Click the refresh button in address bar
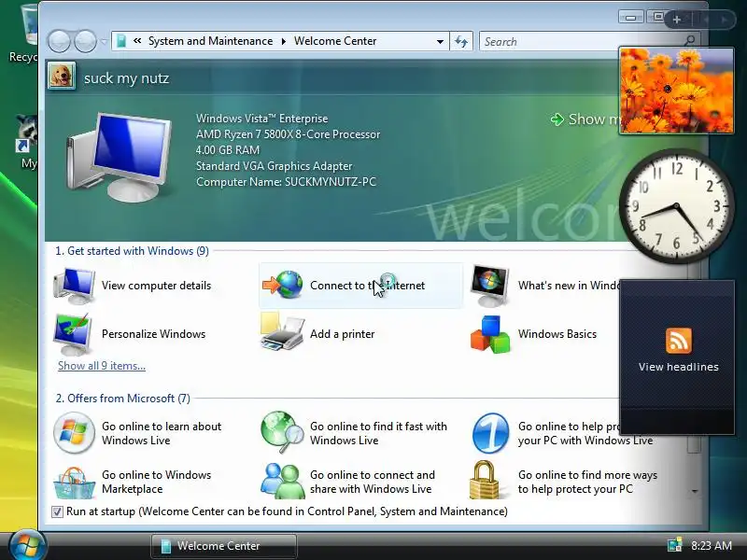Viewport: 747px width, 560px height. [460, 41]
